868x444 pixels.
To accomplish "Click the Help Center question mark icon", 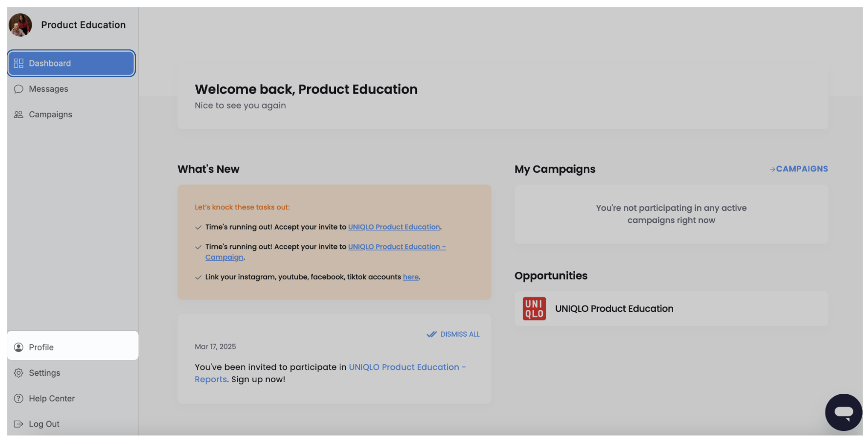I will coord(19,399).
